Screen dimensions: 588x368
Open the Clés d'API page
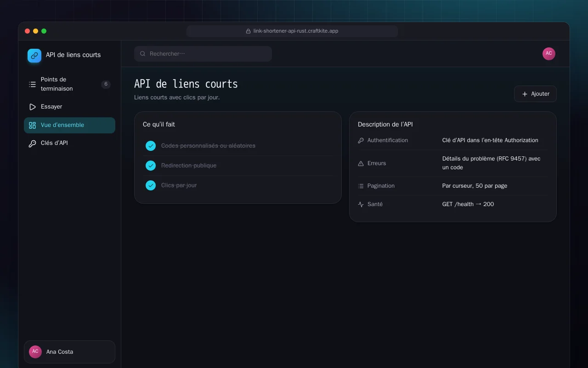tap(69, 143)
